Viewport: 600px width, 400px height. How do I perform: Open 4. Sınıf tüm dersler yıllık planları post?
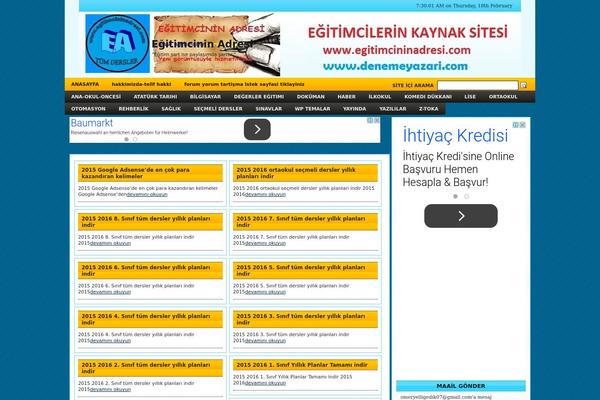pos(145,319)
